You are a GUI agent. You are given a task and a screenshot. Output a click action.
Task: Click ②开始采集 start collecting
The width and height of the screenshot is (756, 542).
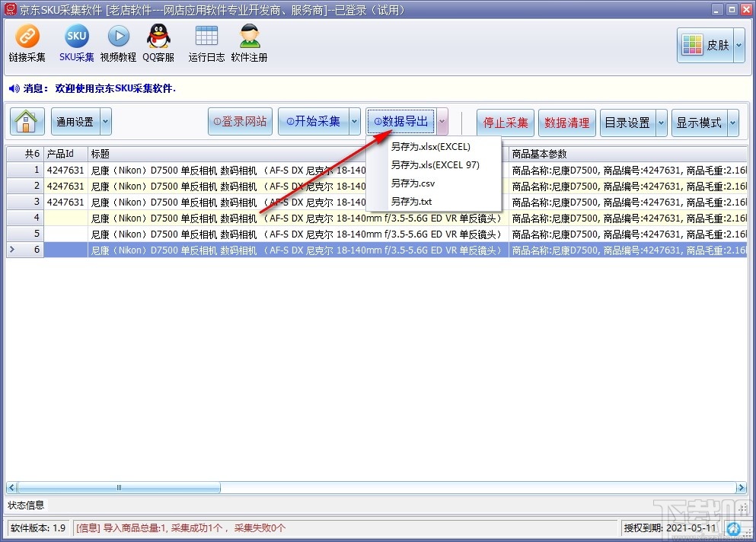pyautogui.click(x=314, y=122)
